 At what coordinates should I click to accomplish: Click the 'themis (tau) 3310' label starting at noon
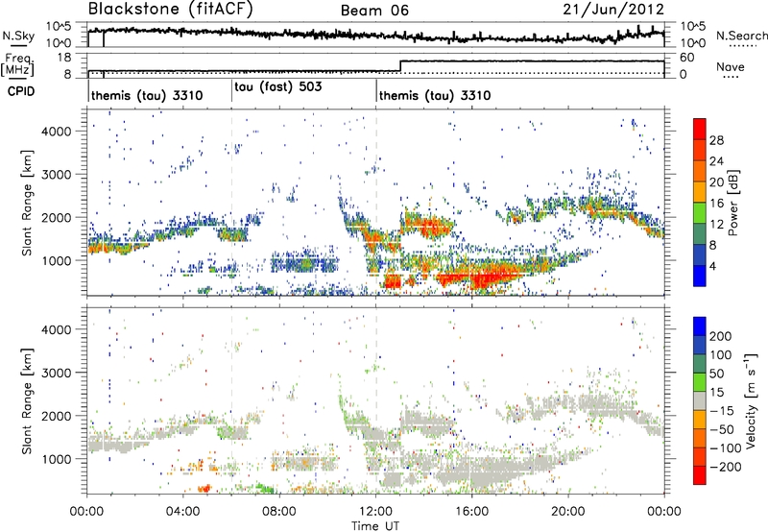pos(435,95)
